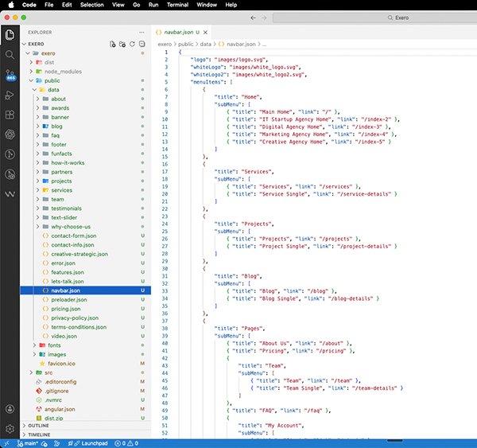Open the Apple menu

11,5
